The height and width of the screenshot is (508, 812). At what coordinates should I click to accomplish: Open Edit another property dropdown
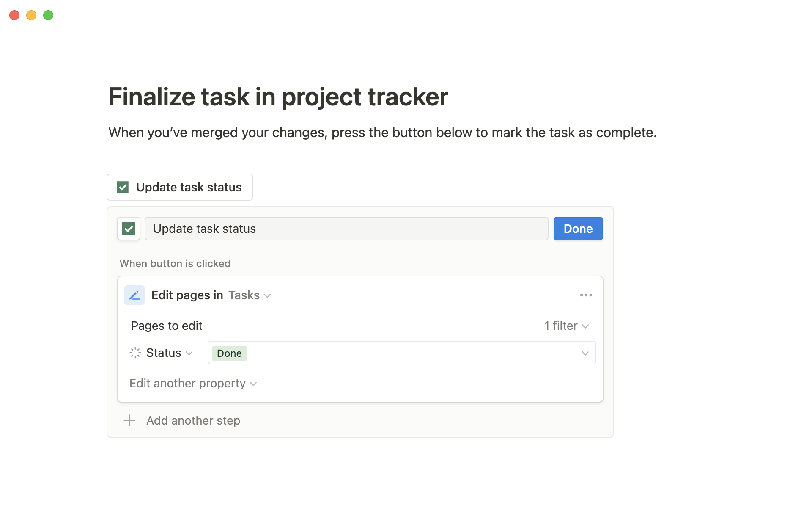coord(193,384)
